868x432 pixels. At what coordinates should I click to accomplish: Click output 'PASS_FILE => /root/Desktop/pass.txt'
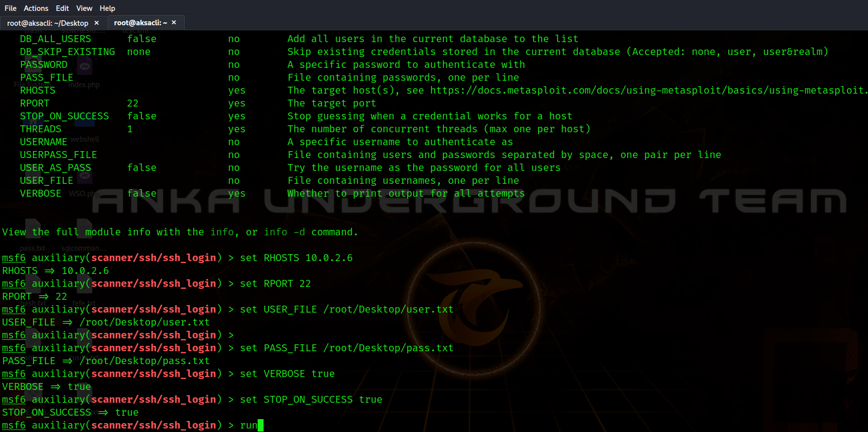click(106, 361)
